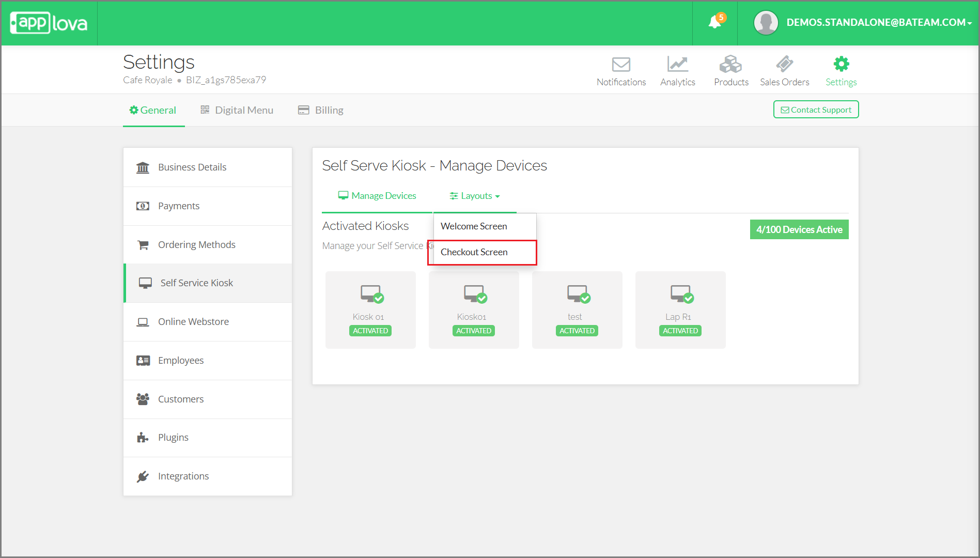
Task: Switch to the Billing tab
Action: (321, 110)
